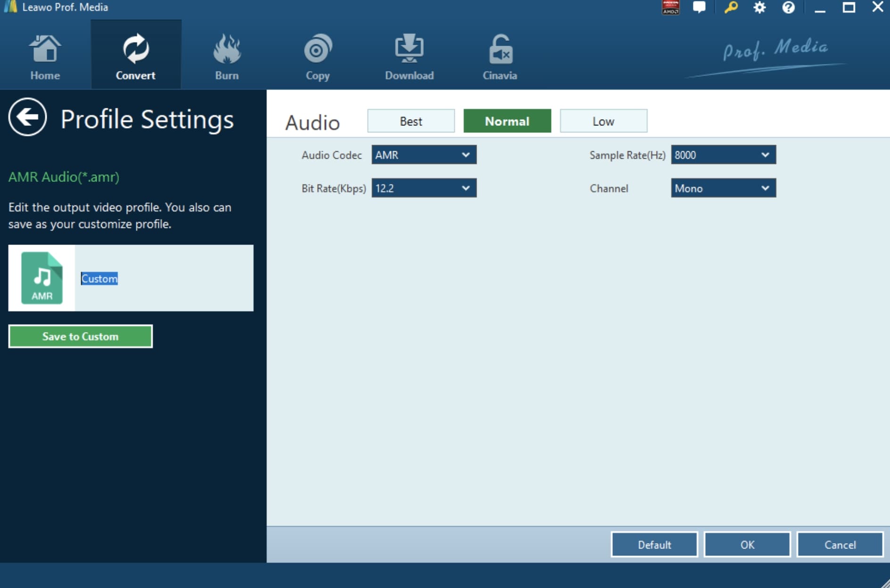
Task: Select Normal audio quality preset
Action: [x=507, y=121]
